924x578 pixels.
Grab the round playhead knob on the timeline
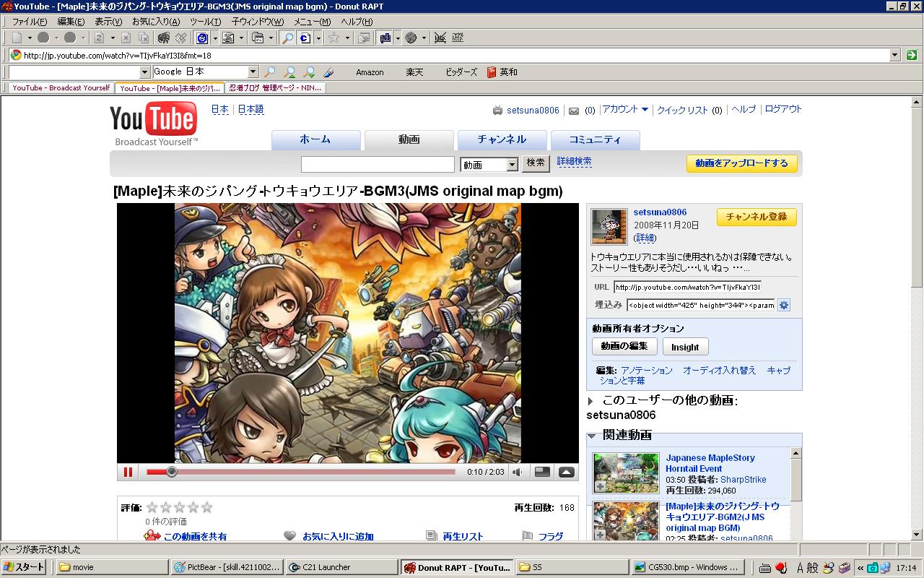[x=172, y=472]
